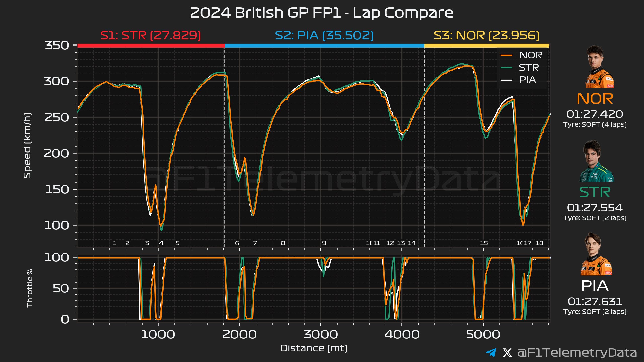
Task: Click the blue S2 sector bar
Action: click(324, 46)
